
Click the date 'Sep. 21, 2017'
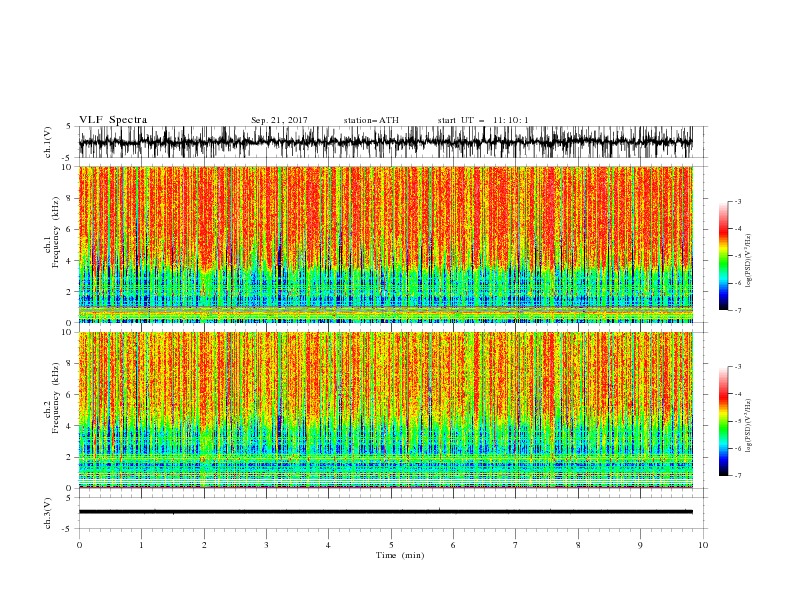279,120
